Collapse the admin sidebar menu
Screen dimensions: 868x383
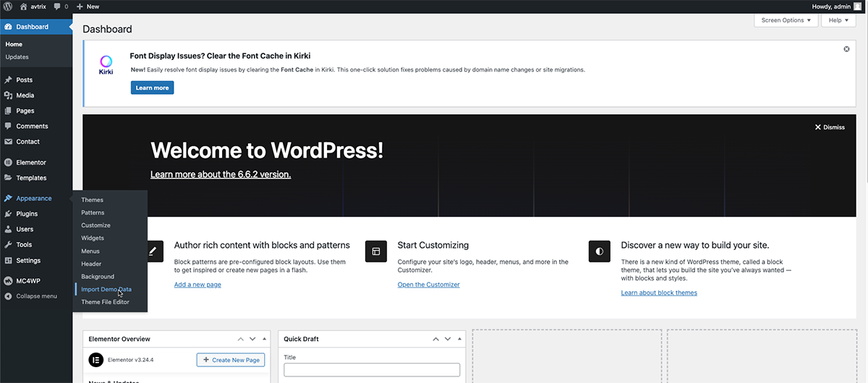pyautogui.click(x=36, y=296)
